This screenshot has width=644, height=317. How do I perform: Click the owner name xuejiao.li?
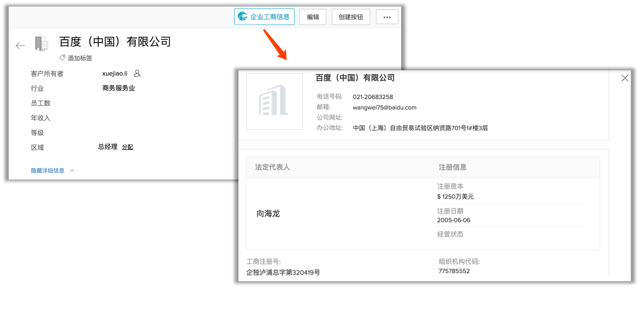pos(115,73)
